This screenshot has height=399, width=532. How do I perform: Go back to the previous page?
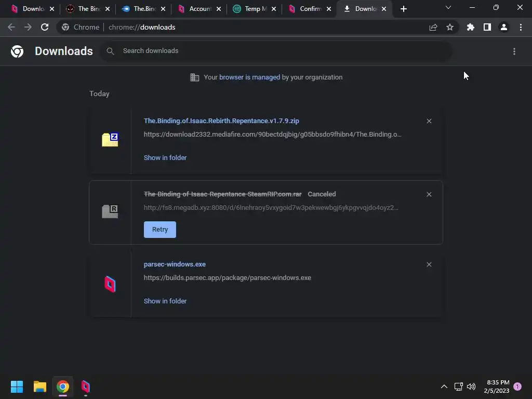tap(11, 27)
